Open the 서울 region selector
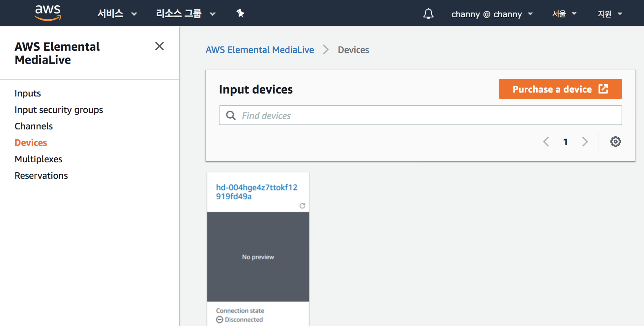The image size is (644, 326). click(564, 14)
